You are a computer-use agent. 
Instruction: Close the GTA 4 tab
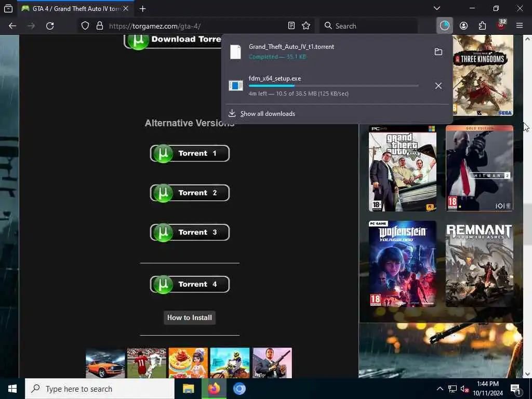[126, 8]
